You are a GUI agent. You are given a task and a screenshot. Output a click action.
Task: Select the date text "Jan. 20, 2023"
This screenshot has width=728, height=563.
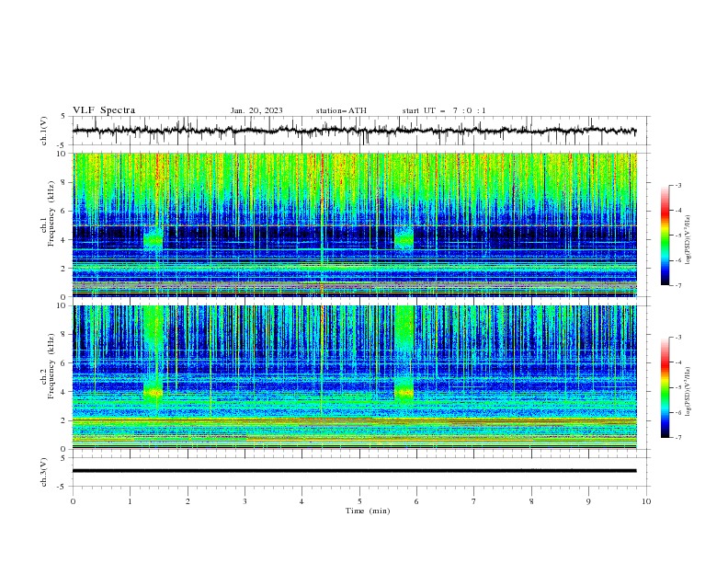point(256,110)
